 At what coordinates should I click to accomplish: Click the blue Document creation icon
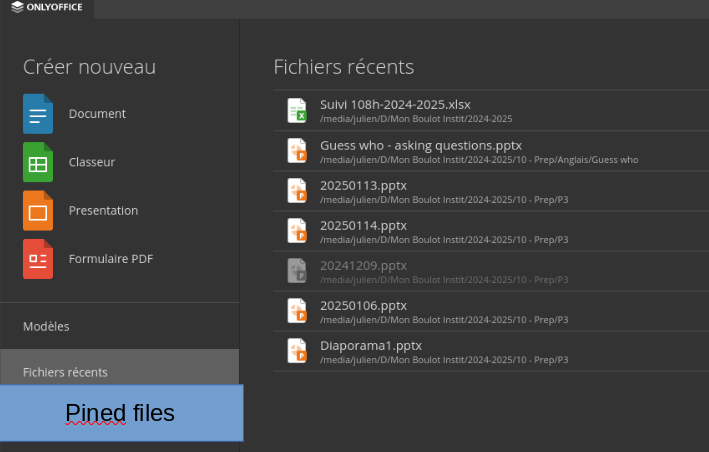[x=38, y=114]
